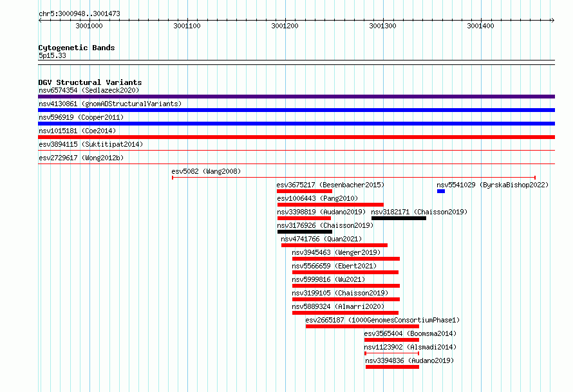Select the blue nsv596919 variant bar
Screen dimensions: 573x392
[x=296, y=124]
